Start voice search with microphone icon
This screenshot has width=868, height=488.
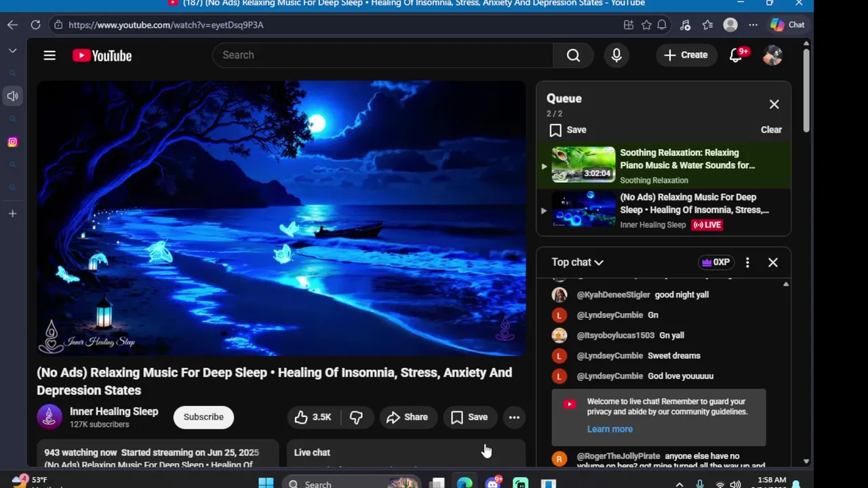coord(616,55)
